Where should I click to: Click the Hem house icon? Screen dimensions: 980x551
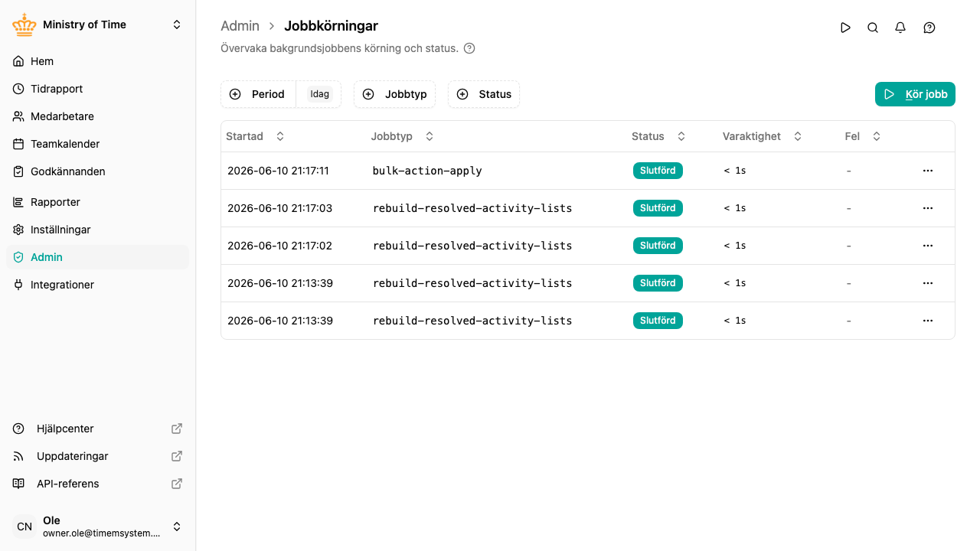[x=18, y=61]
